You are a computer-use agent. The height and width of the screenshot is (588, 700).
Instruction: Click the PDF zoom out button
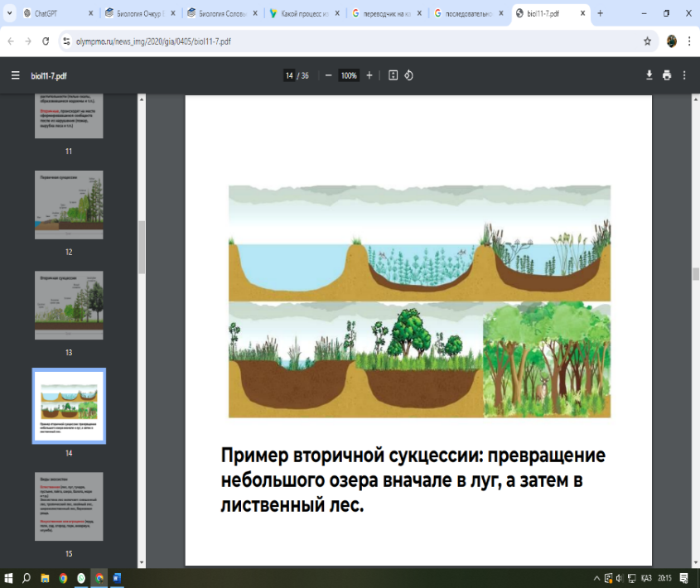click(329, 75)
